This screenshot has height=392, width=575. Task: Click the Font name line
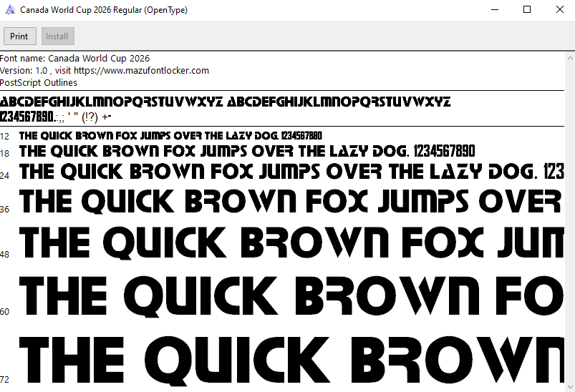(x=75, y=59)
